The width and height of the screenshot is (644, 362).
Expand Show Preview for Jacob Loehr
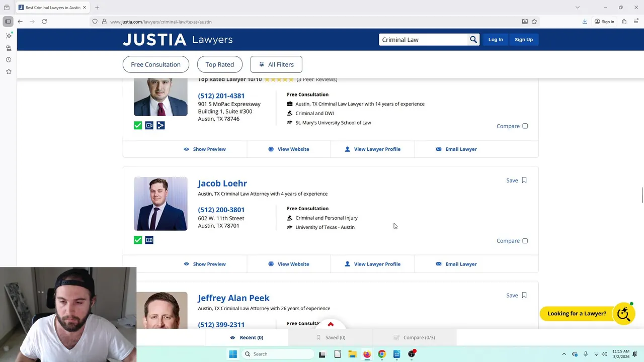coord(205,264)
